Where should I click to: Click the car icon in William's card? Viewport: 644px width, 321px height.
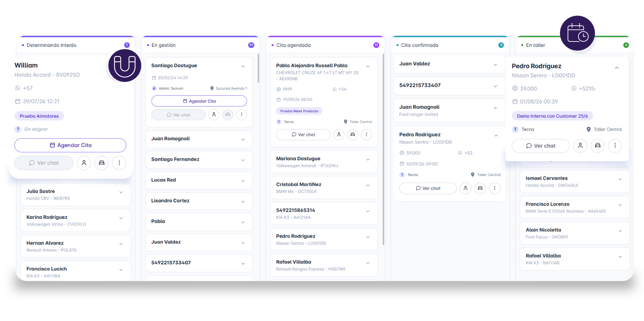(x=102, y=163)
